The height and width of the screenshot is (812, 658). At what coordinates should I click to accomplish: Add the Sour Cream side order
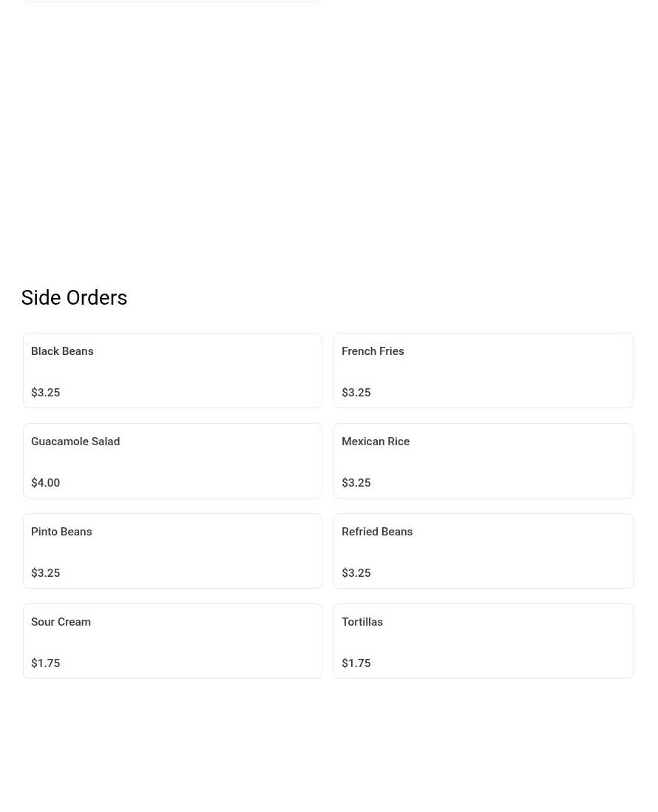pyautogui.click(x=172, y=640)
